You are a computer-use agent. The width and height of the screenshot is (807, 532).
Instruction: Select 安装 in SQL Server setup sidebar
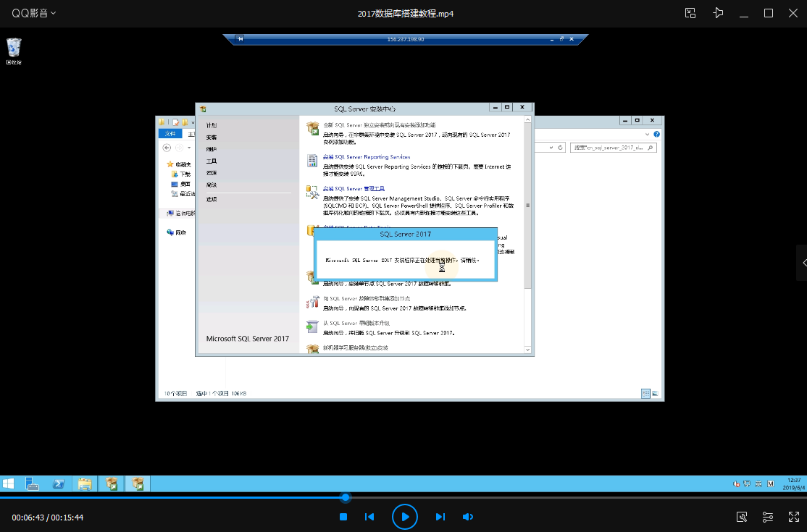(212, 138)
